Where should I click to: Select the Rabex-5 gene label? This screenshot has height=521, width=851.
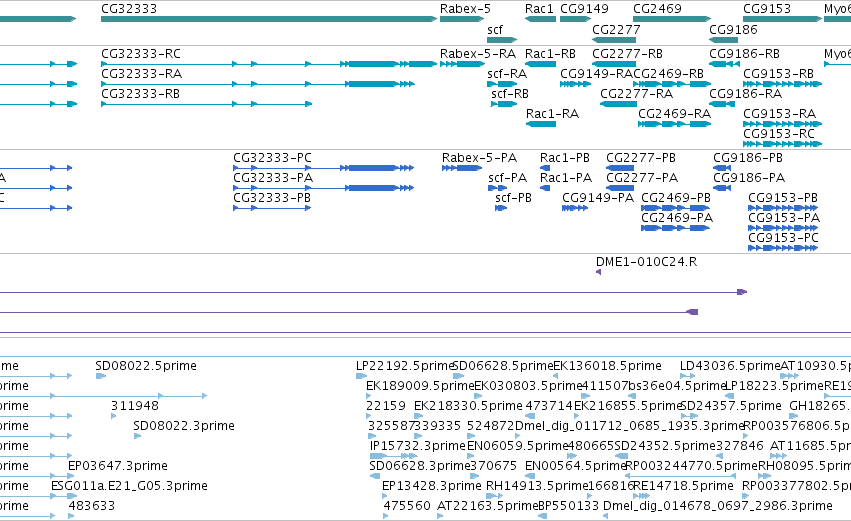465,9
